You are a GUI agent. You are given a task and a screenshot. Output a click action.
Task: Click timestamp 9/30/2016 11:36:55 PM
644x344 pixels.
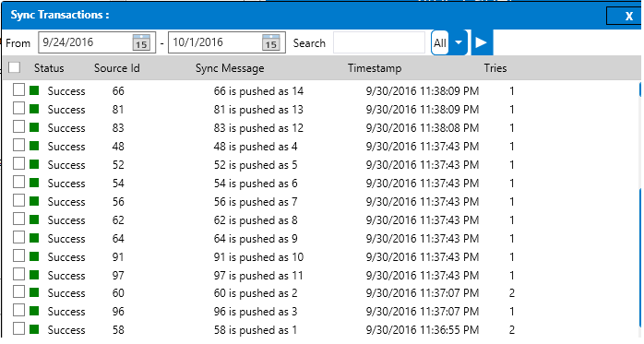(423, 330)
